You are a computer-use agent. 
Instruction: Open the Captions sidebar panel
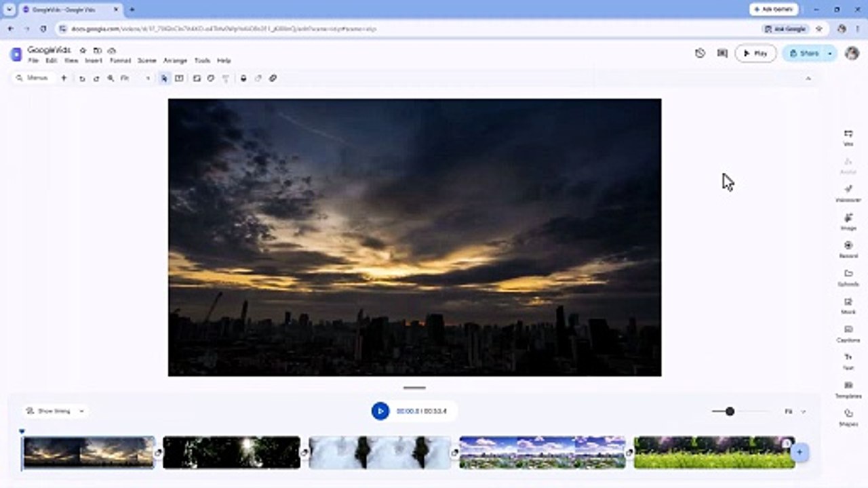point(848,333)
